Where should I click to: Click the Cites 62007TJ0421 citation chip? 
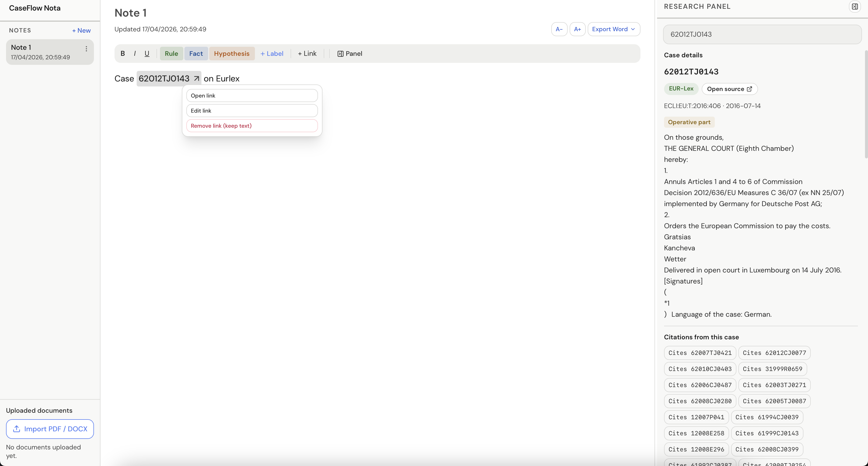[x=699, y=353]
